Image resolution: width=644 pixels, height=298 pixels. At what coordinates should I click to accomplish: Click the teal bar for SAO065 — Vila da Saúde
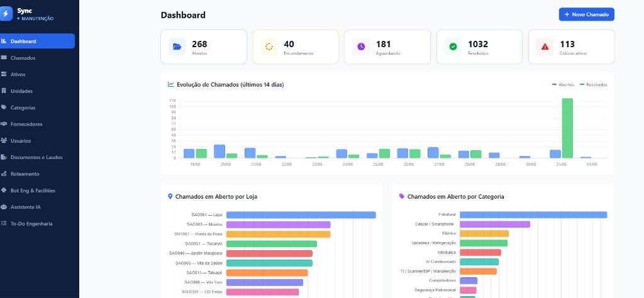pos(269,263)
